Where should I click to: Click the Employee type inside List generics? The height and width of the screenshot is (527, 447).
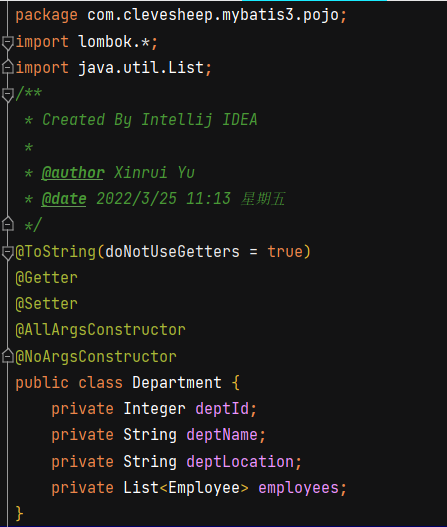click(204, 487)
